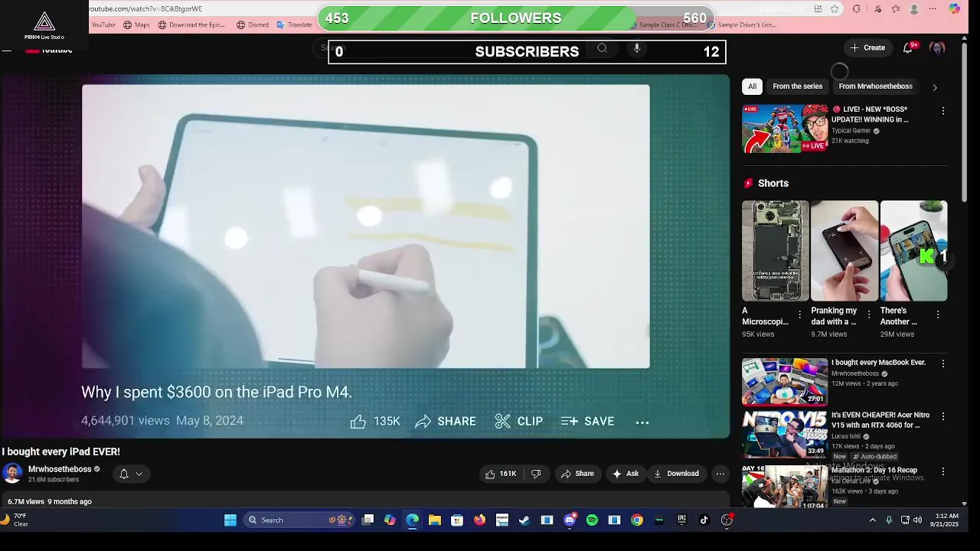This screenshot has width=980, height=551.
Task: Open the Edge profile icon
Action: coord(913,9)
